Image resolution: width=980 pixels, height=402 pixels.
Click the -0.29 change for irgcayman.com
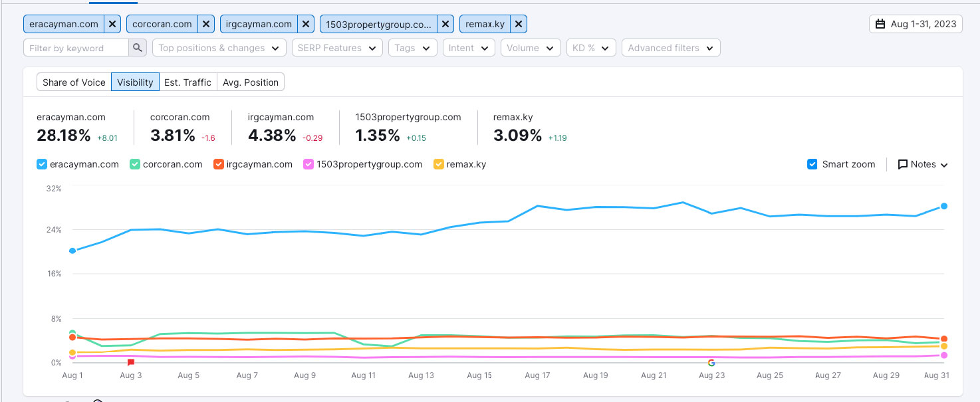[x=312, y=138]
